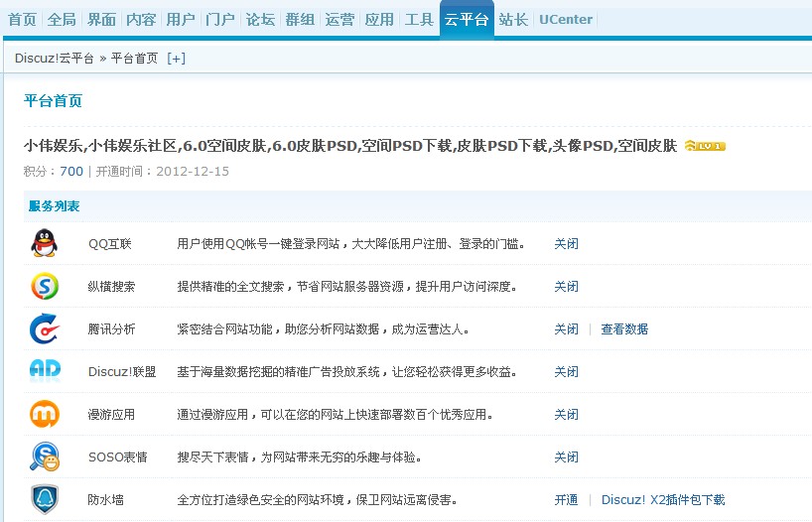Open 查看数据 for 腾讯分析

tap(624, 329)
